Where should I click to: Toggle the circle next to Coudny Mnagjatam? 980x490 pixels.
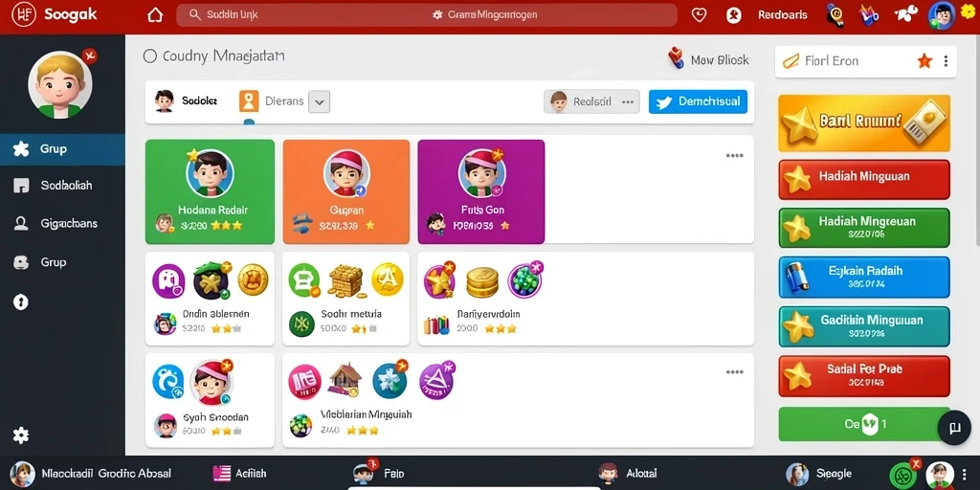(150, 56)
